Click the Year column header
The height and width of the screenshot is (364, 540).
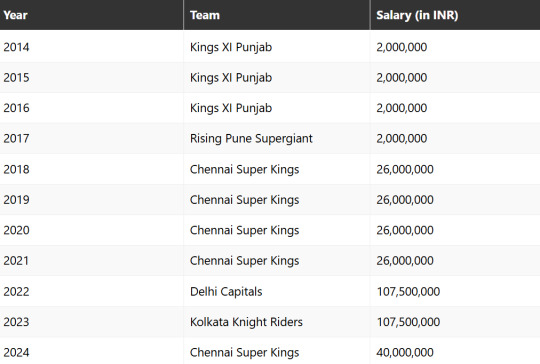point(15,15)
